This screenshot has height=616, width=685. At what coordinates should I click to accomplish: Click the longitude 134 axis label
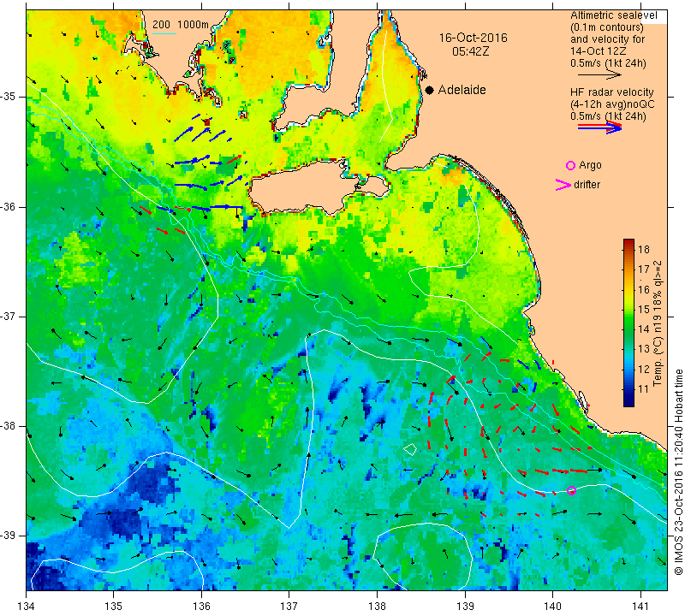pos(27,606)
